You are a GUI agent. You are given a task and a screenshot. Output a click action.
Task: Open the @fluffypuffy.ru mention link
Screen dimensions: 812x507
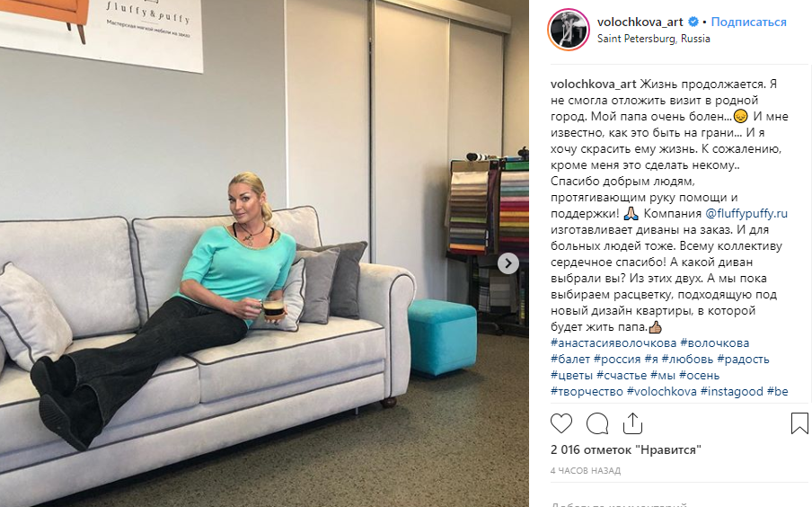746,214
